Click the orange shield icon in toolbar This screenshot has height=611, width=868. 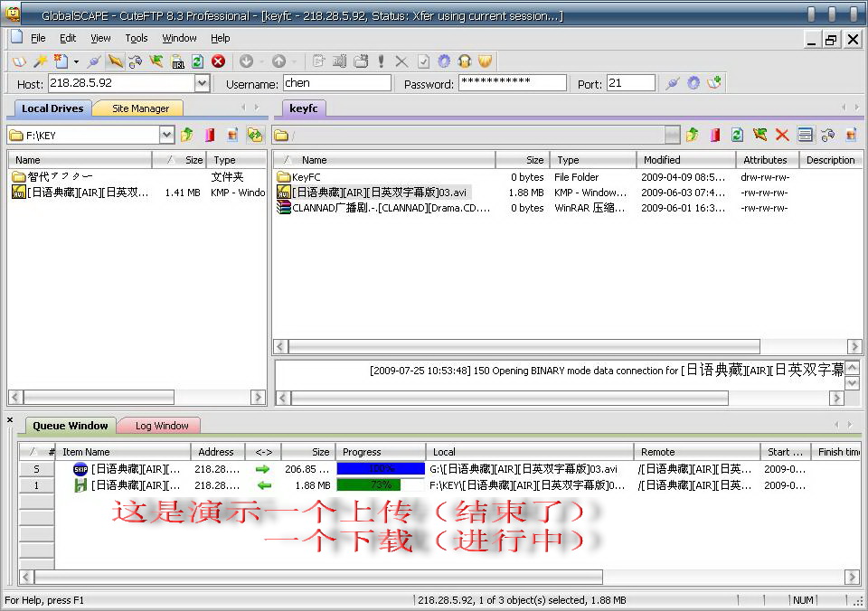click(485, 61)
